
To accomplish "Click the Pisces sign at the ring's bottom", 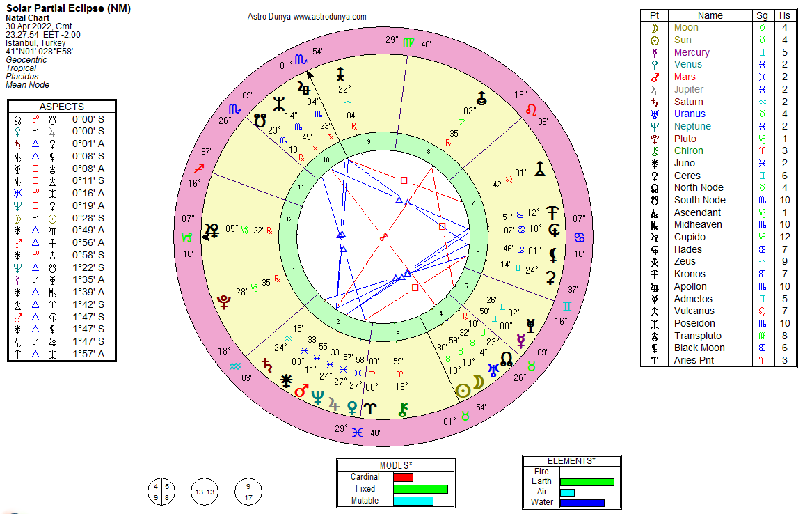I will click(358, 432).
